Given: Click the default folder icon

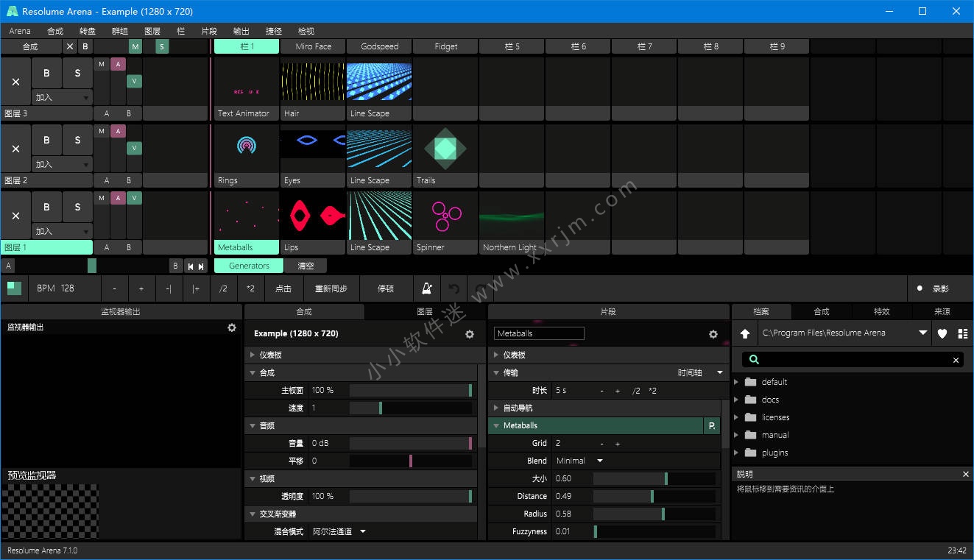Looking at the screenshot, I should (750, 382).
